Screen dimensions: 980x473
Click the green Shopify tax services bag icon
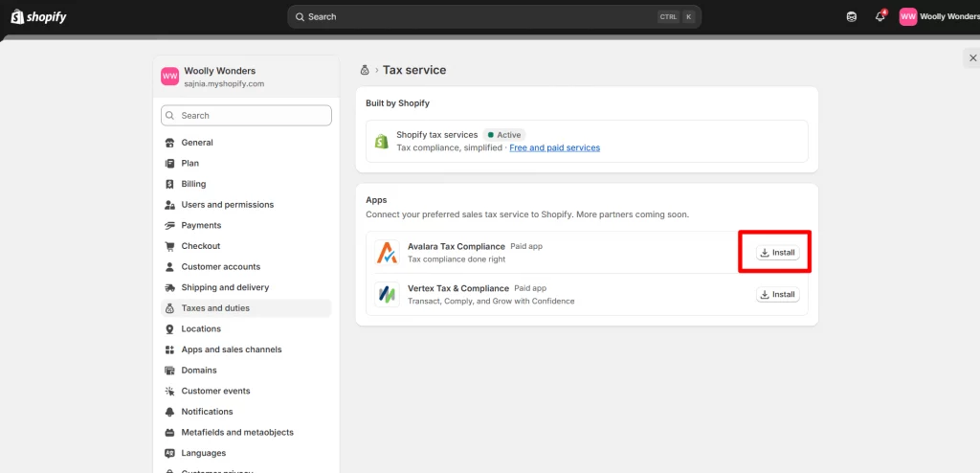click(x=381, y=142)
